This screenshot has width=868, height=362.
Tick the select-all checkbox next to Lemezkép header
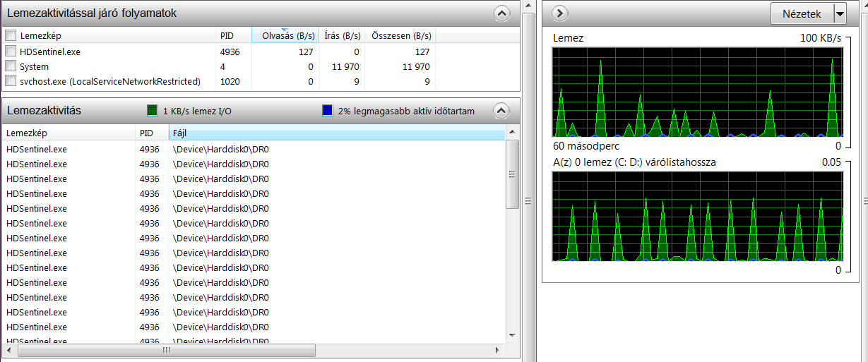[11, 35]
